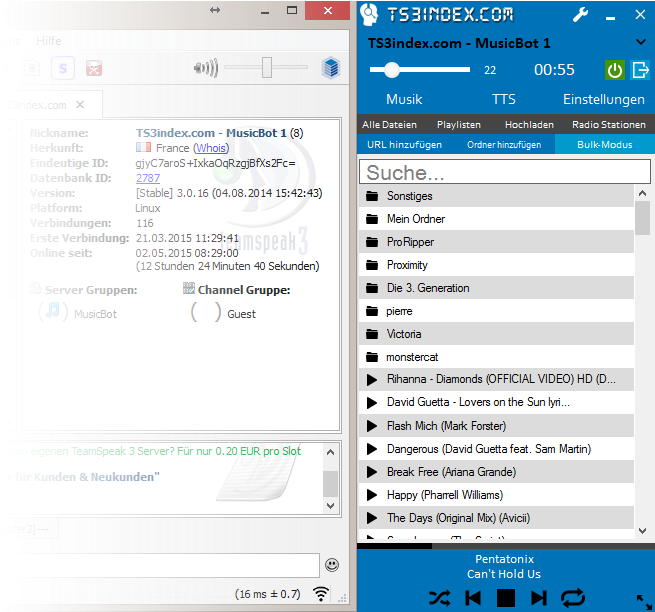
Task: Click the TS3index head logo icon
Action: (x=369, y=15)
